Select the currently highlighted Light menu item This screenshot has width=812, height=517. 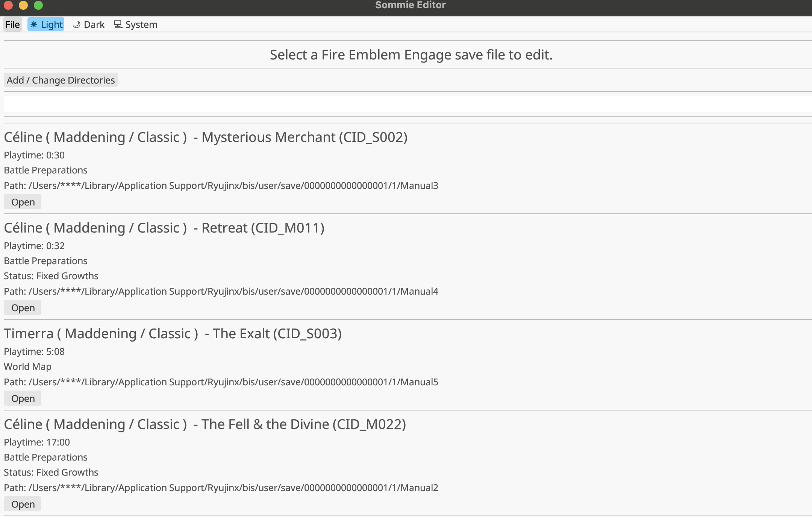[45, 24]
